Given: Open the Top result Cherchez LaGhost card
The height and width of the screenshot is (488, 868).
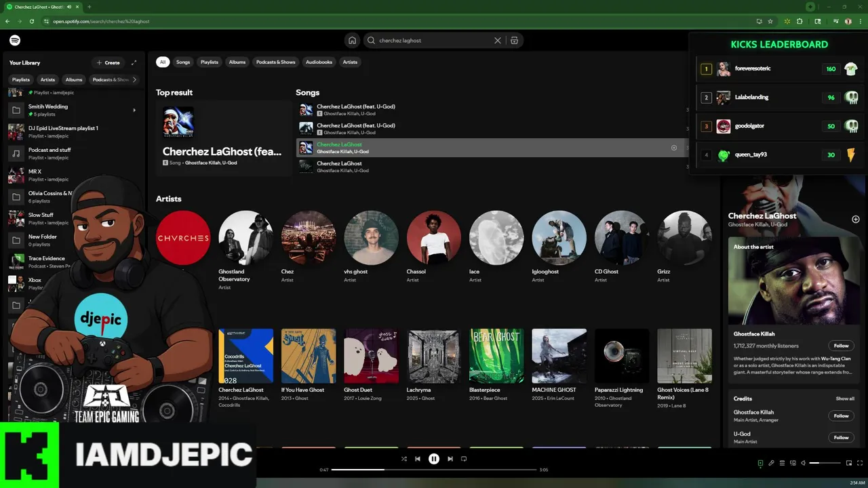Looking at the screenshot, I should pos(223,138).
